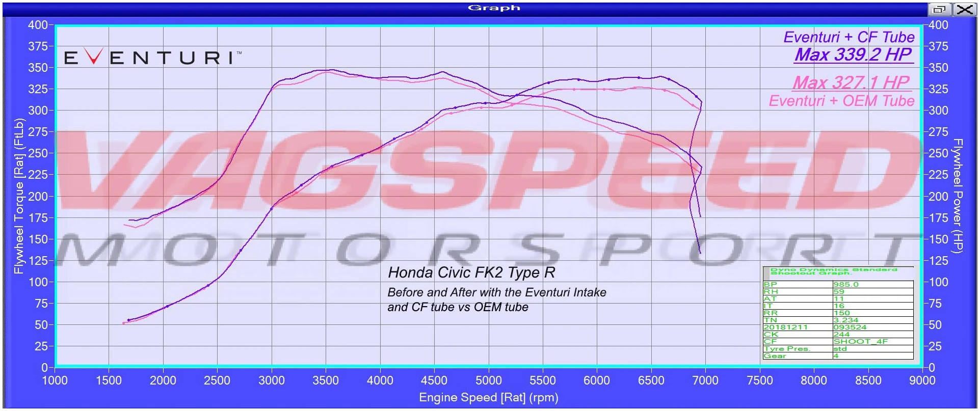Click the BP value '985.0'
The height and width of the screenshot is (411, 980).
[x=873, y=285]
